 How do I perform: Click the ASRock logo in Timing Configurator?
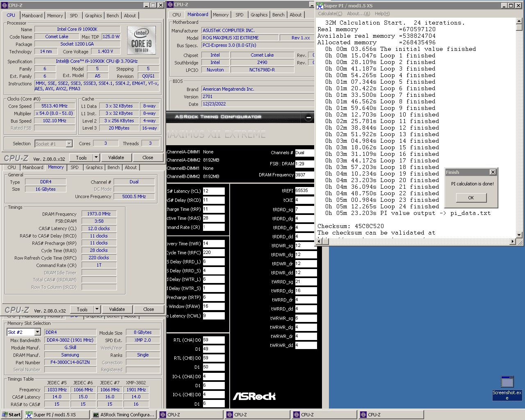coord(254,396)
